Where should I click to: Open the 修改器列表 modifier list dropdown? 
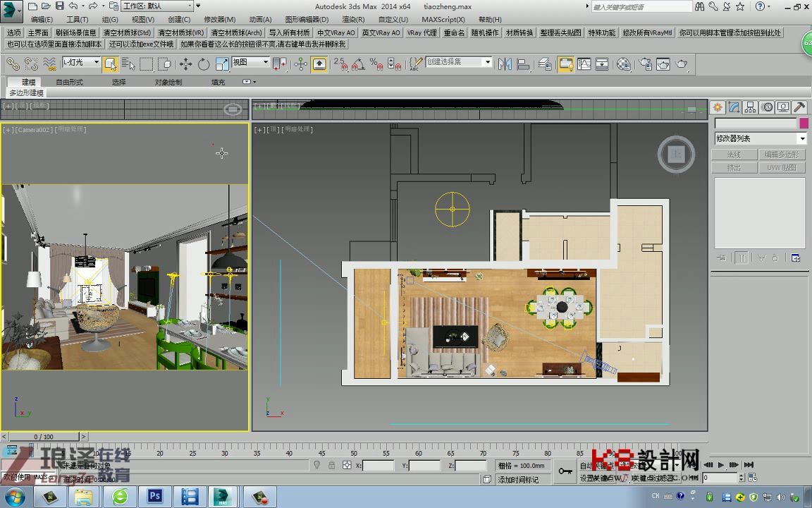tap(761, 138)
